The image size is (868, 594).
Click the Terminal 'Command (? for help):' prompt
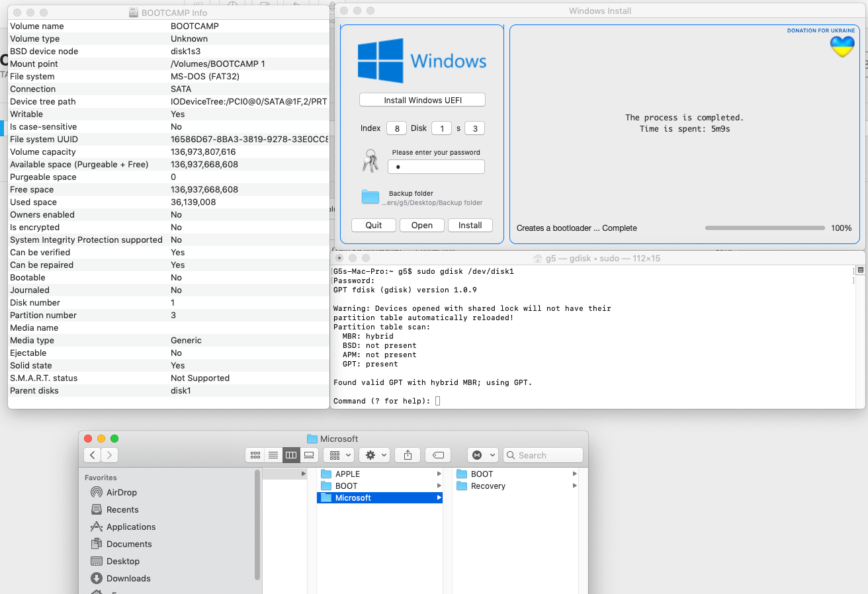pyautogui.click(x=382, y=401)
